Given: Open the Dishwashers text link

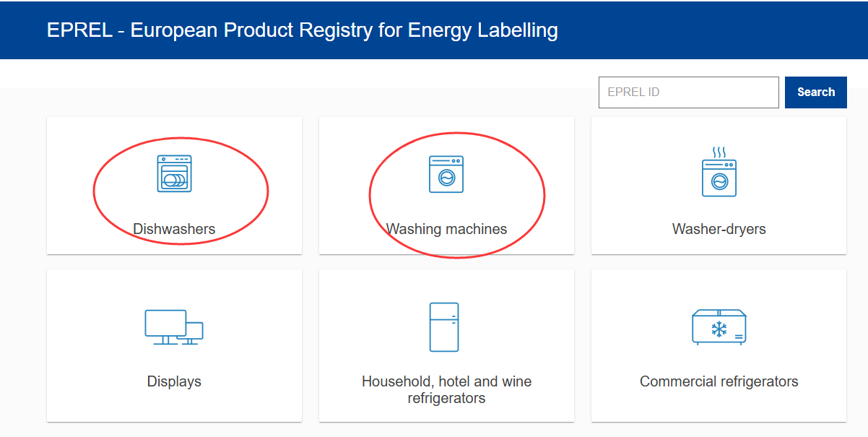Looking at the screenshot, I should click(174, 229).
